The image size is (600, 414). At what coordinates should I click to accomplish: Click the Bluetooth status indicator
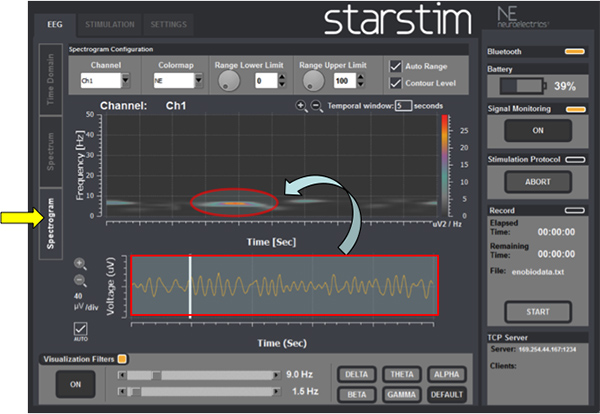click(574, 50)
